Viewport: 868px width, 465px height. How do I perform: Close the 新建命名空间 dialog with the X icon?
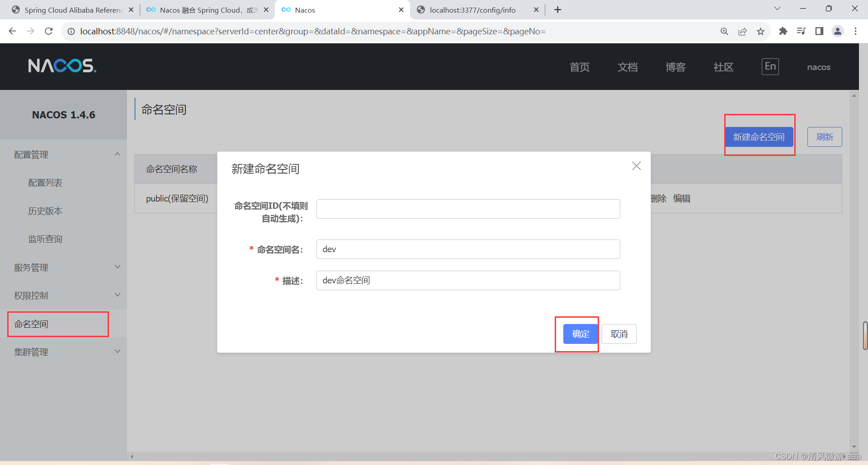coord(636,166)
